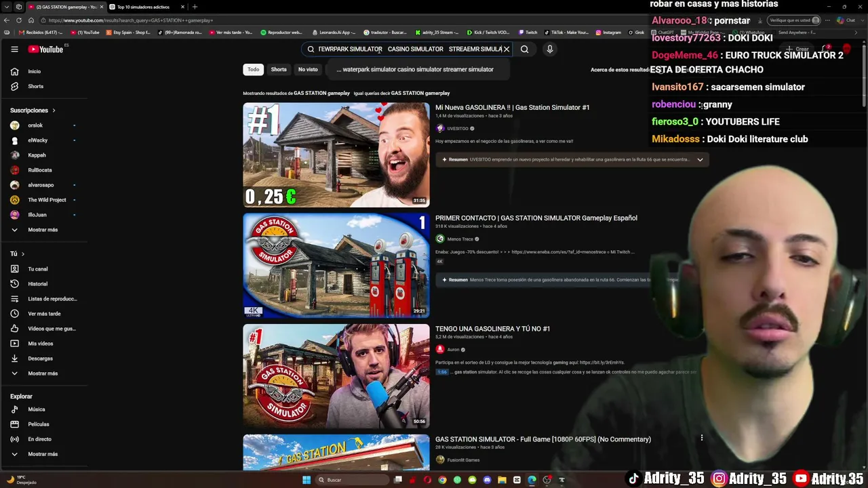Open TENGO UNA GASOLINERA video thumbnail
This screenshot has width=868, height=488.
[x=336, y=376]
